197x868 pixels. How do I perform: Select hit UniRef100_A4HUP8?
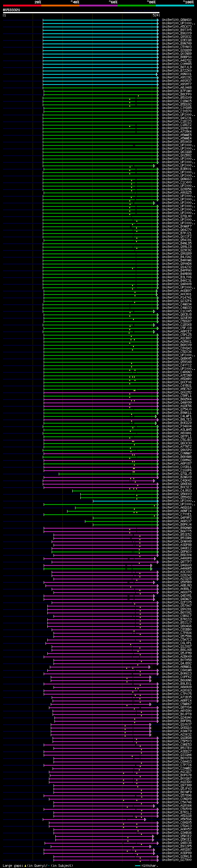[176, 558]
